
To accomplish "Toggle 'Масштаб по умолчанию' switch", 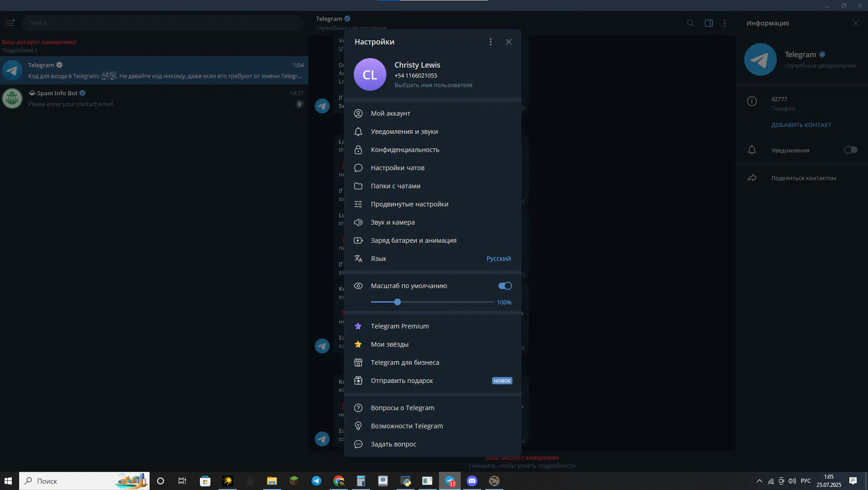I will 505,286.
